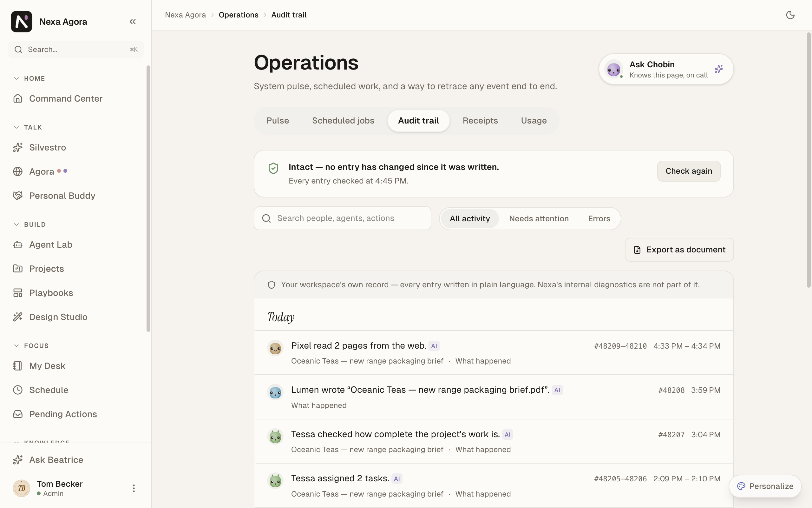Collapse the TALK section chevron
This screenshot has width=812, height=508.
click(16, 127)
